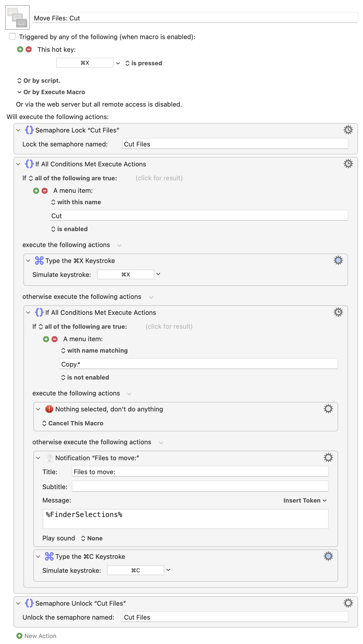This screenshot has width=363, height=644.
Task: Open gear menu for Notification action
Action: [x=328, y=457]
